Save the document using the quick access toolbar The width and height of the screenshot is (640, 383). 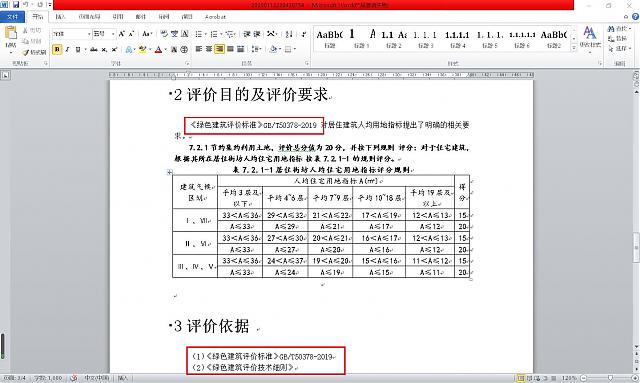pos(16,4)
